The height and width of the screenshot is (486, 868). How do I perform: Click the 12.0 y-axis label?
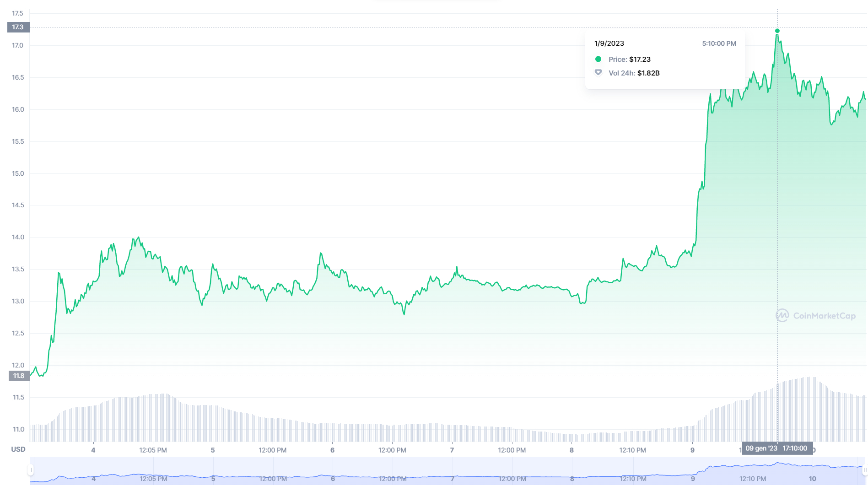pyautogui.click(x=18, y=365)
